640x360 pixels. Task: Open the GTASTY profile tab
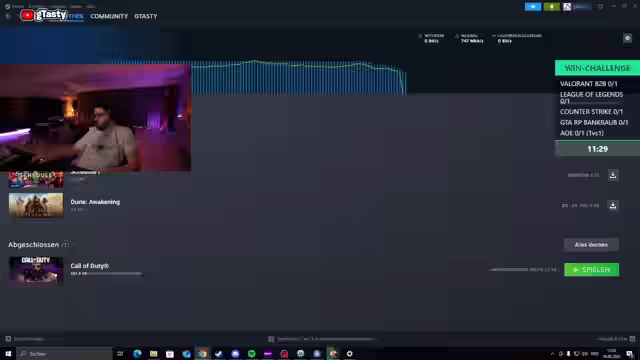tap(146, 16)
